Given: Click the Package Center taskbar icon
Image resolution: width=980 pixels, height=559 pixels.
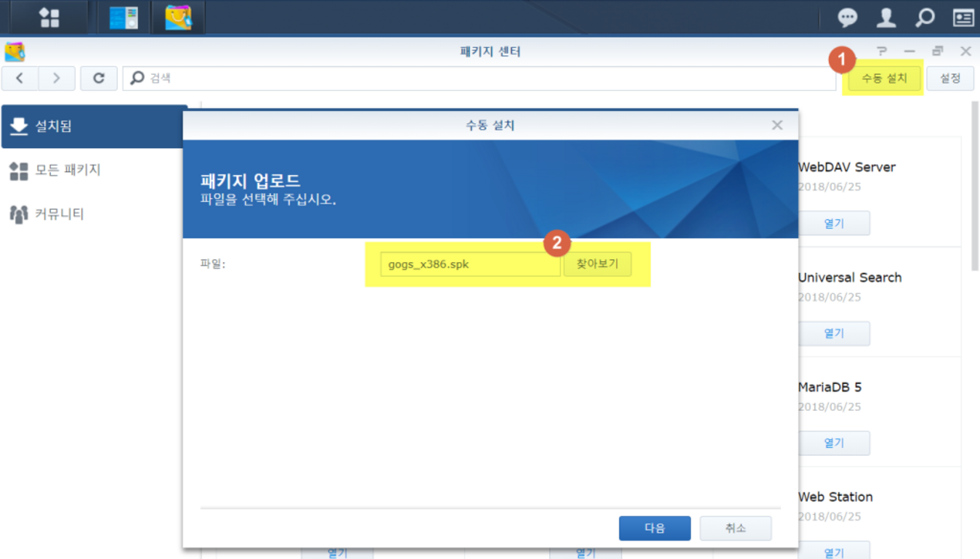Looking at the screenshot, I should point(178,18).
